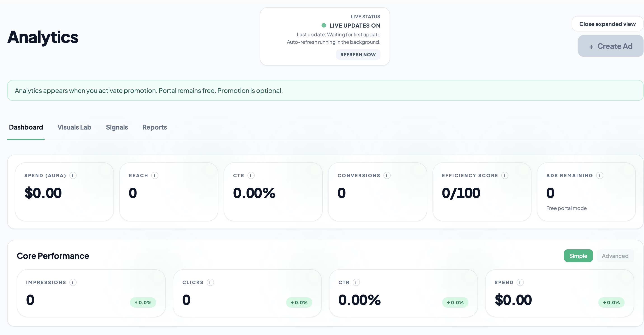Click the Reach info icon
Image resolution: width=644 pixels, height=335 pixels.
(155, 175)
